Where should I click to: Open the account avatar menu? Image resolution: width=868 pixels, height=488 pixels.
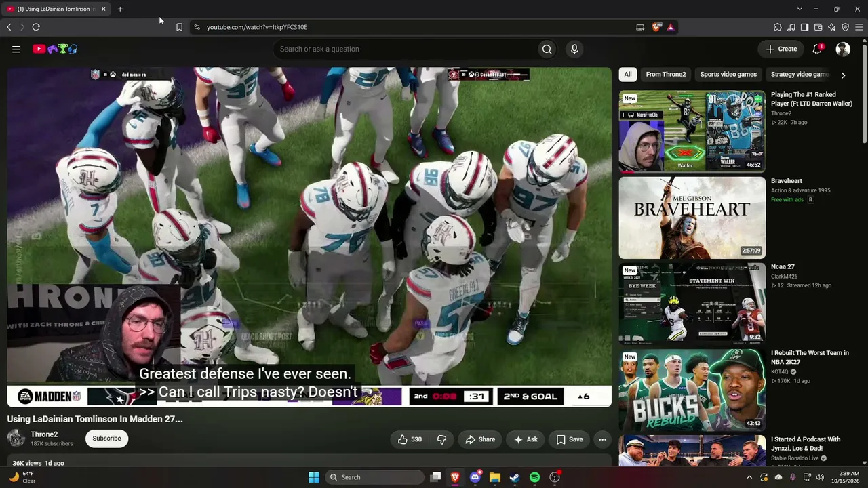843,49
